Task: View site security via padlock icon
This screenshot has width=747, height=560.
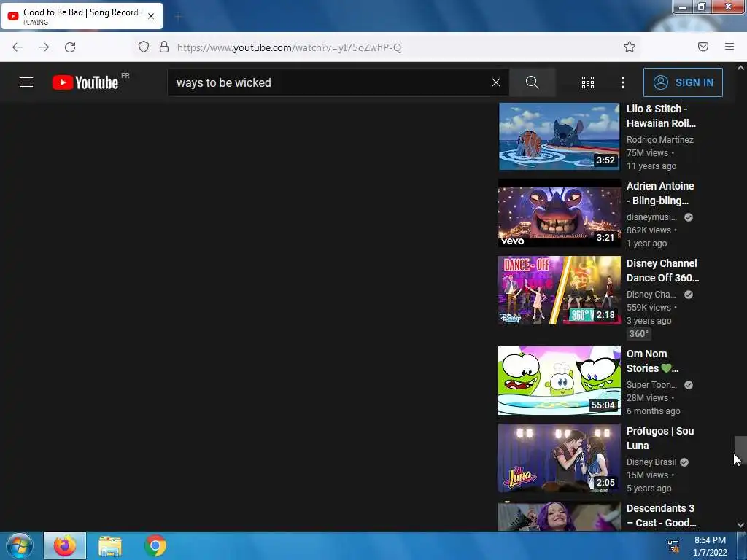Action: tap(164, 47)
